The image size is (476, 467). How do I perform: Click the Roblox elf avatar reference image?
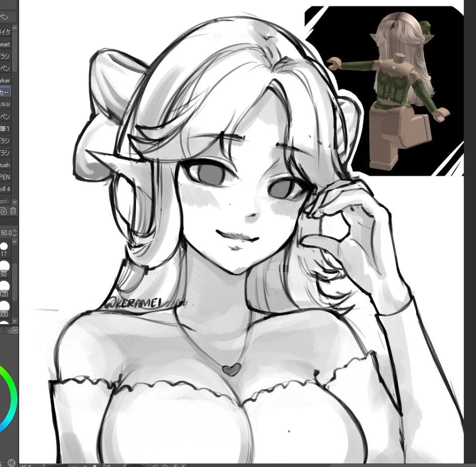coord(384,91)
